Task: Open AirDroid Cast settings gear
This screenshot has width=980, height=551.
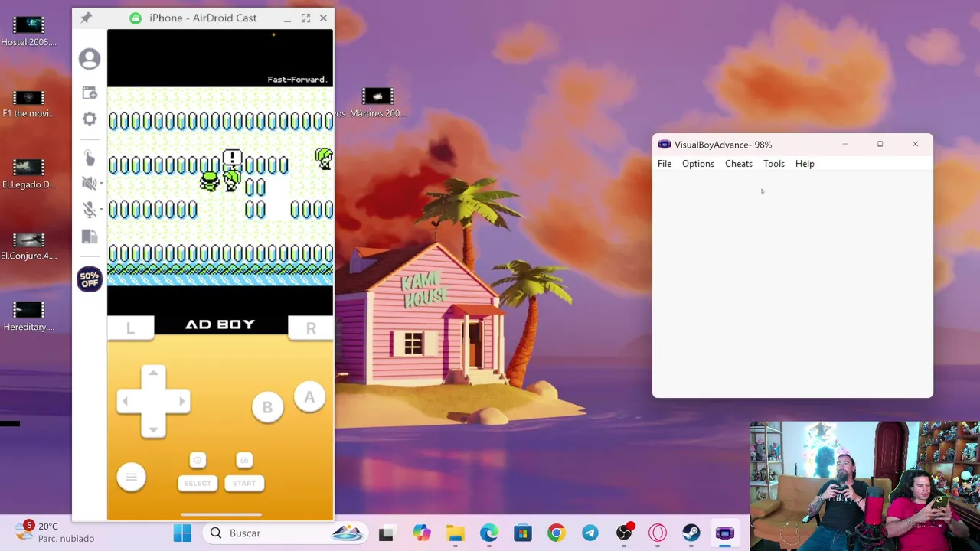Action: [x=90, y=119]
